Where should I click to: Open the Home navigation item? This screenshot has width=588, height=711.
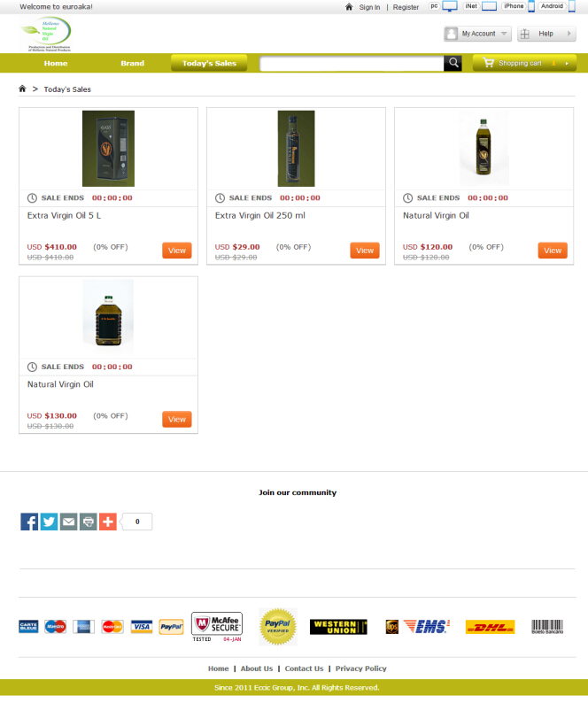coord(56,64)
